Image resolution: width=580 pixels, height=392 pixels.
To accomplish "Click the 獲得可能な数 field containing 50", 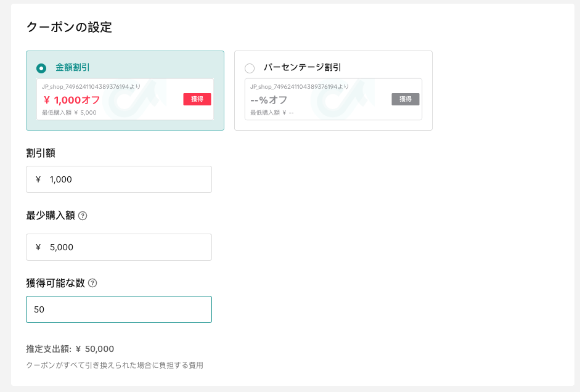I will [x=118, y=309].
